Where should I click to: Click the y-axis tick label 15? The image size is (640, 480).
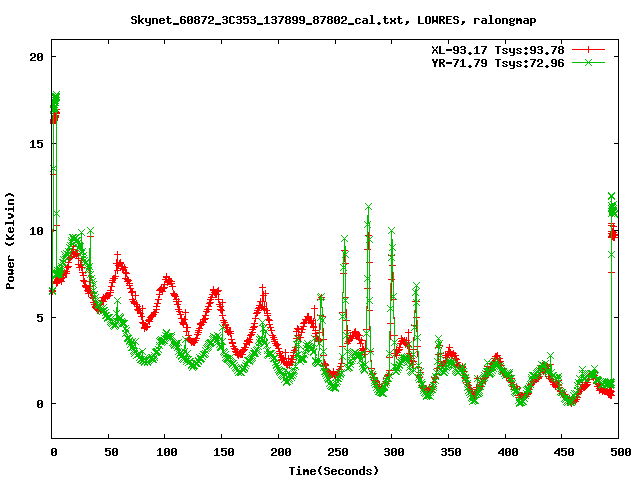(x=36, y=144)
